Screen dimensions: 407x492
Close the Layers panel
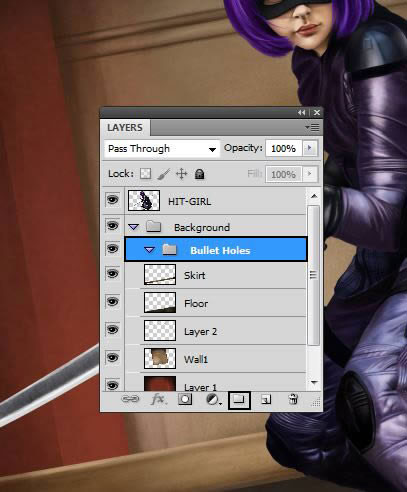pyautogui.click(x=317, y=113)
